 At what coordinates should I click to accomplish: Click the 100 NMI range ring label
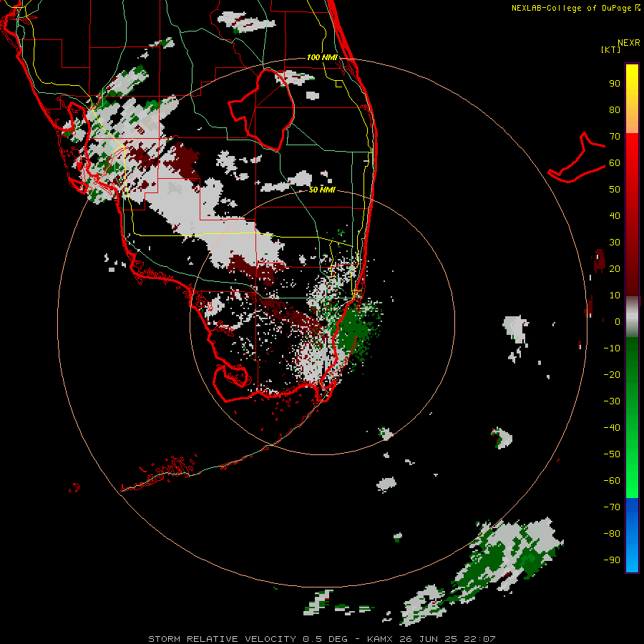pos(322,57)
